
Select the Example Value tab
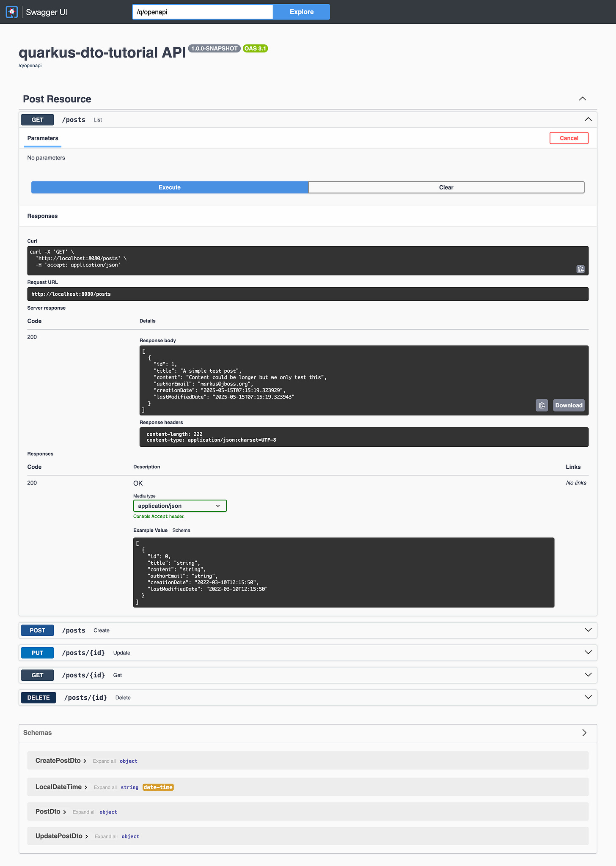pyautogui.click(x=150, y=531)
